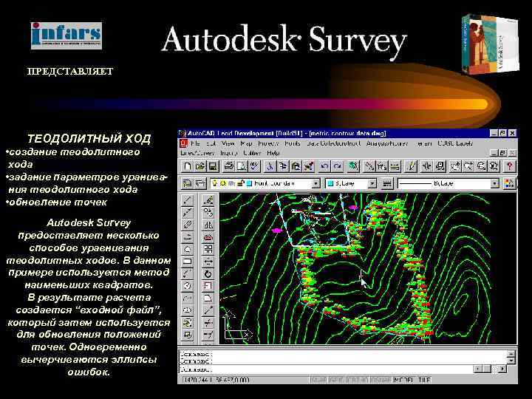Screen dimensions: 532x399
Task: Click the command window scroll-down arrow
Action: (x=511, y=361)
